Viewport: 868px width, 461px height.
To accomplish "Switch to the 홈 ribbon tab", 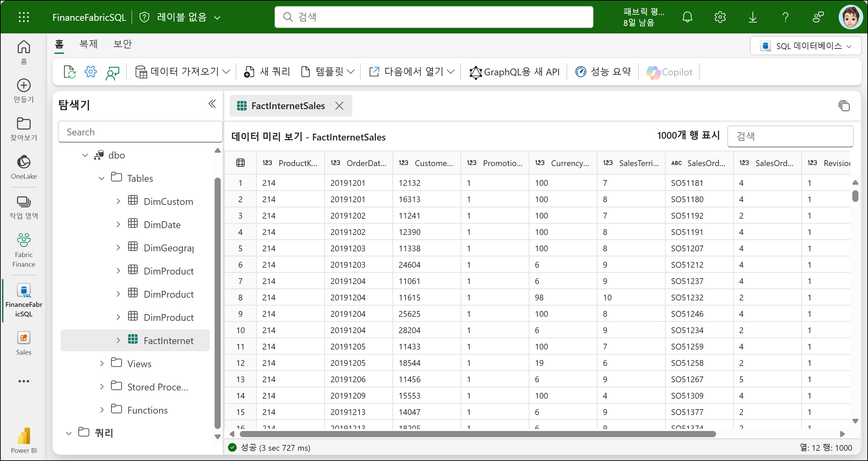I will [x=59, y=44].
